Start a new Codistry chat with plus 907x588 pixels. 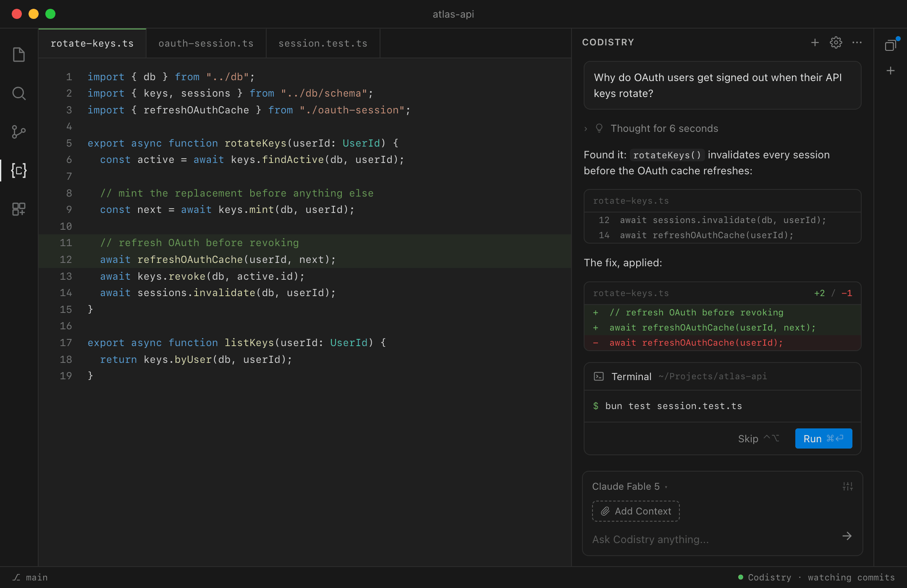tap(815, 42)
